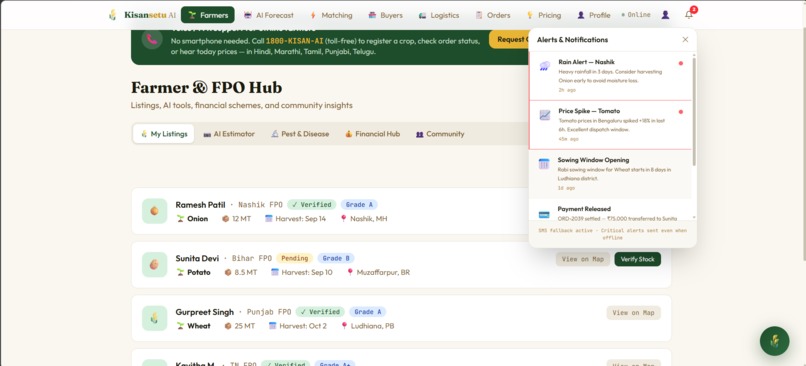Click the Verified badge for Ramesh Patil
This screenshot has width=806, height=366.
point(312,205)
